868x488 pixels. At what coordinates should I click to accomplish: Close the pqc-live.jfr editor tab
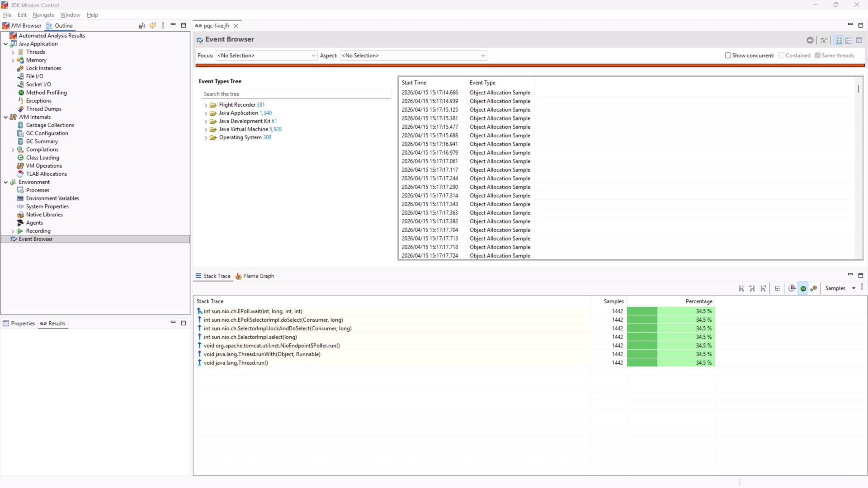(236, 26)
